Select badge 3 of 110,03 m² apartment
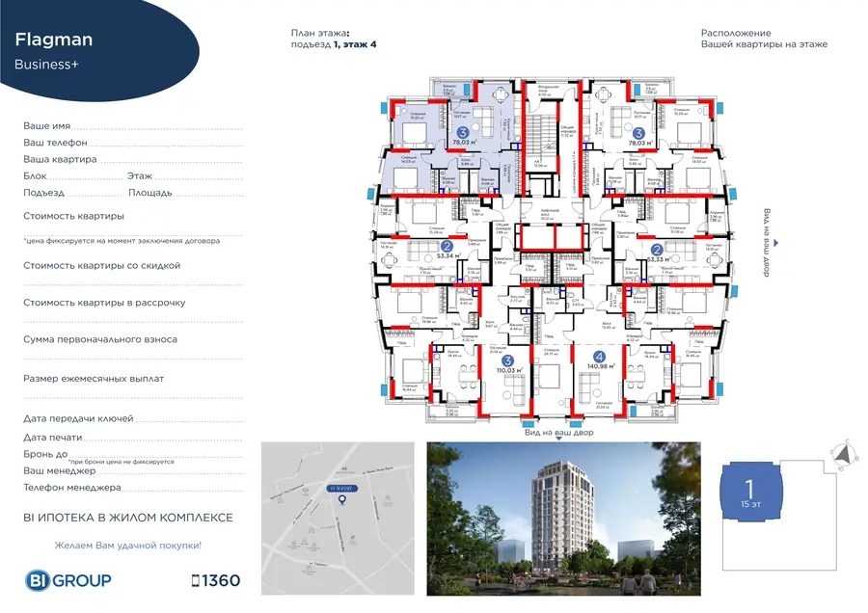 pyautogui.click(x=506, y=360)
